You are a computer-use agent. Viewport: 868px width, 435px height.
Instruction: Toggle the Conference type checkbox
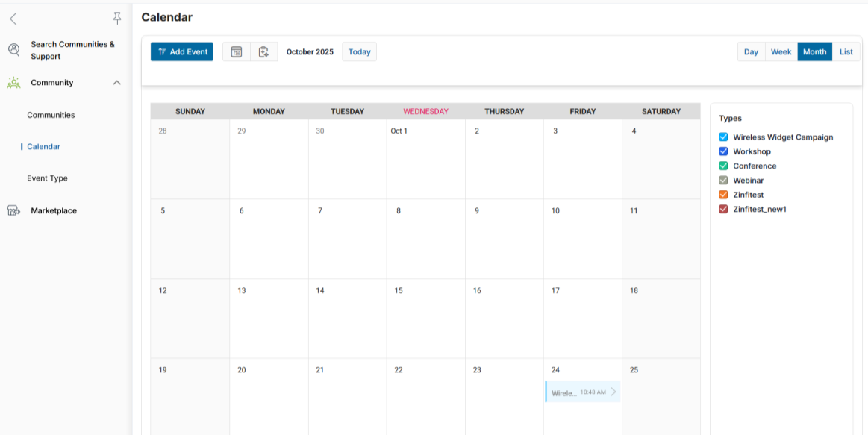pos(723,166)
